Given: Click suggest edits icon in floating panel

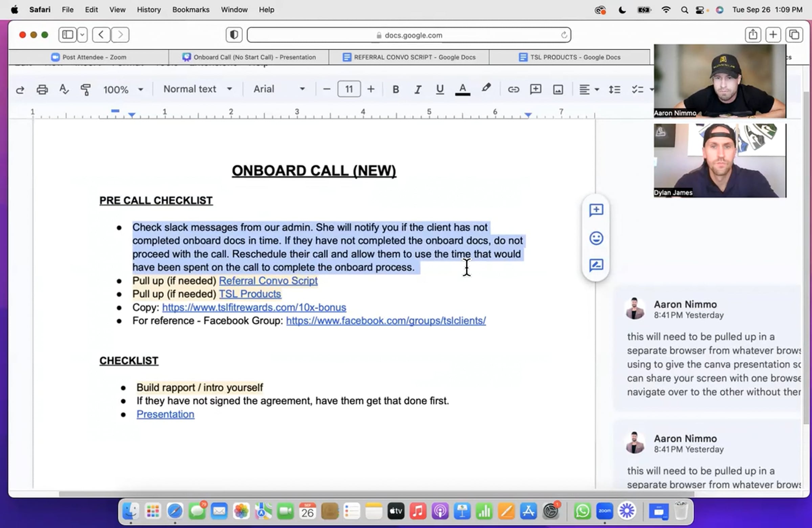Looking at the screenshot, I should point(596,265).
